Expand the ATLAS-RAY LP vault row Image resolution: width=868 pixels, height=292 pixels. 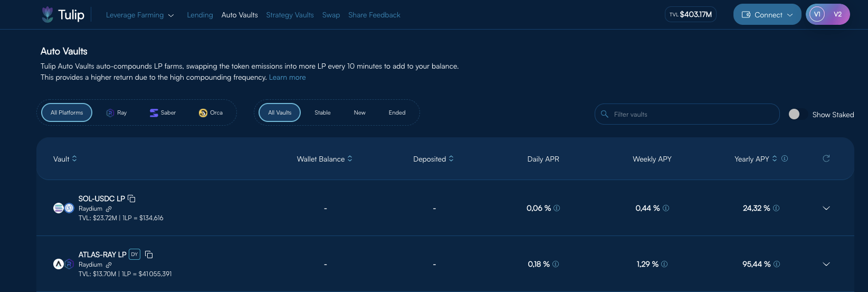coord(826,264)
